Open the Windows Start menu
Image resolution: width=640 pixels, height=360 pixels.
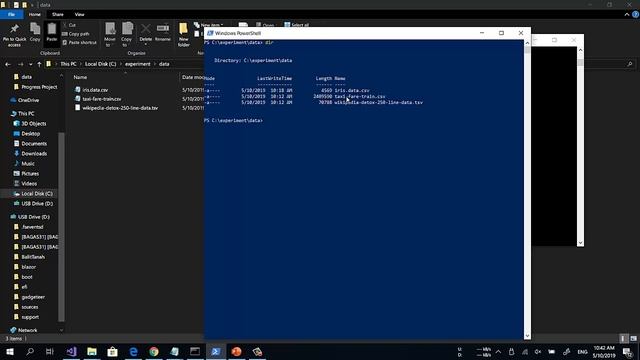[x=9, y=351]
